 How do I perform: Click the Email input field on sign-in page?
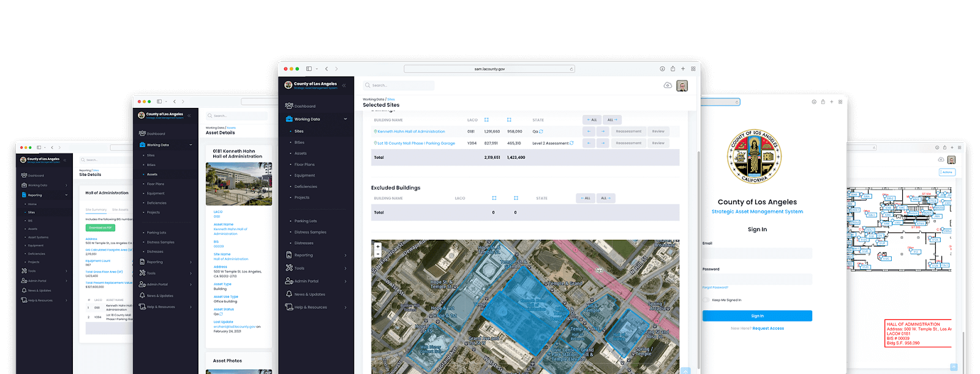[x=757, y=253]
